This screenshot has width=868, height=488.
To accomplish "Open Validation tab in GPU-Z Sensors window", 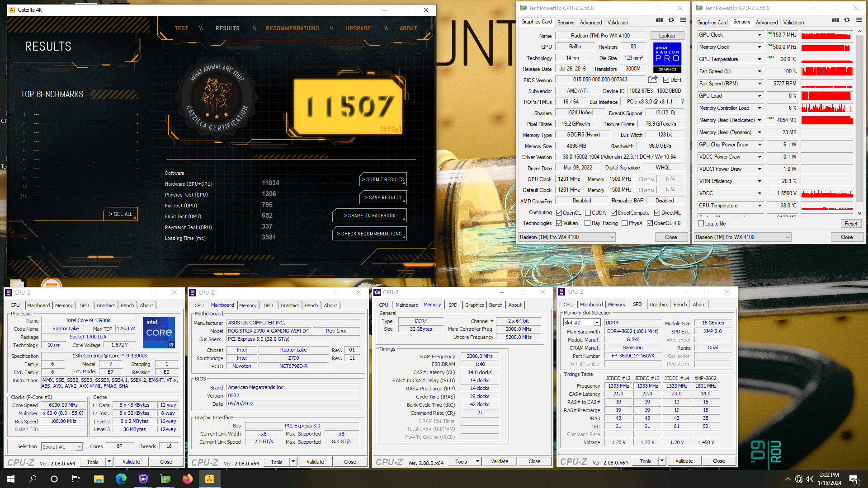I will [x=793, y=23].
